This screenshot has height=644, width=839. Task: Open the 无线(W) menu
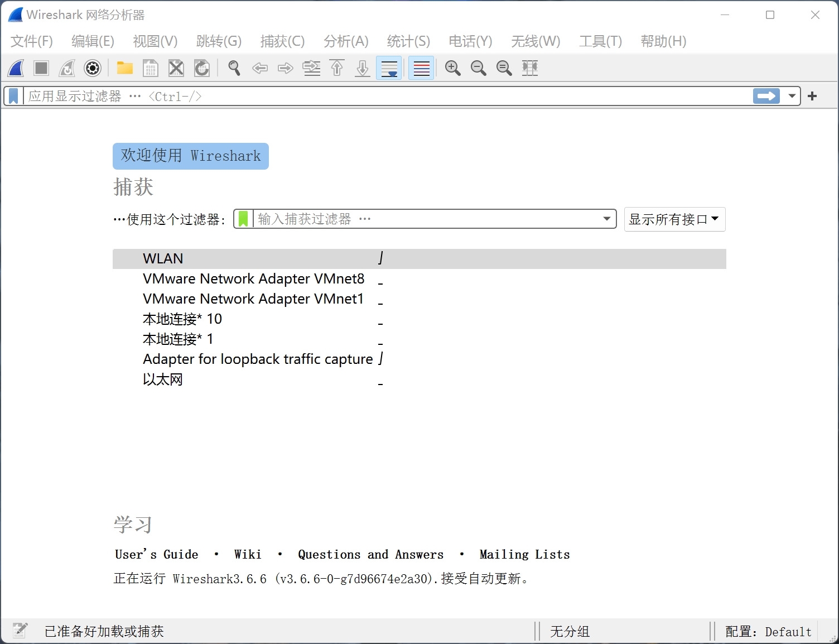(x=536, y=41)
